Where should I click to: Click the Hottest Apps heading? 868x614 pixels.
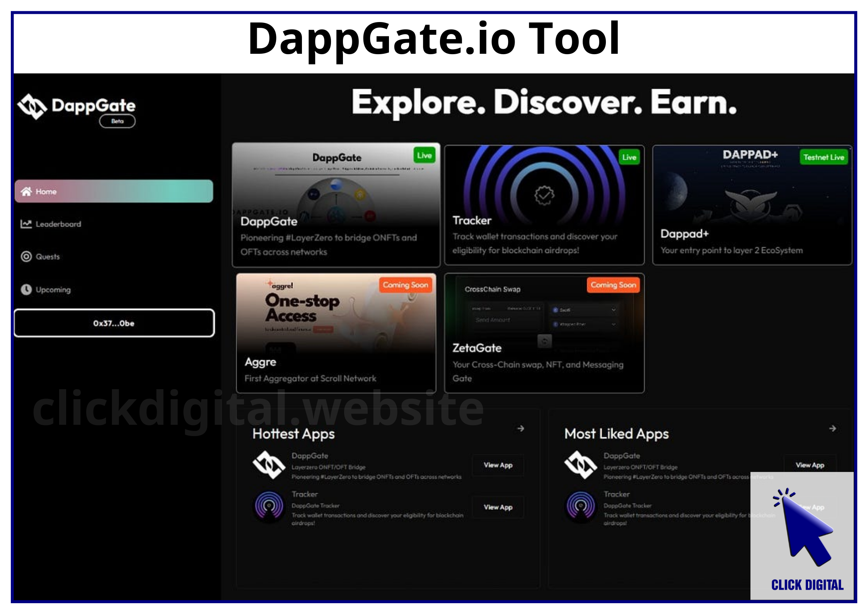tap(293, 434)
